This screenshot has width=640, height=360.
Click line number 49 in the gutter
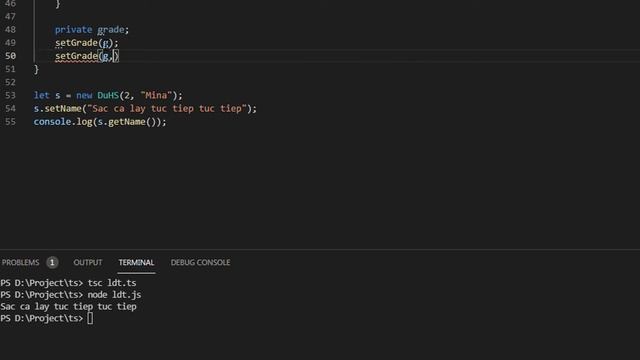[11, 43]
